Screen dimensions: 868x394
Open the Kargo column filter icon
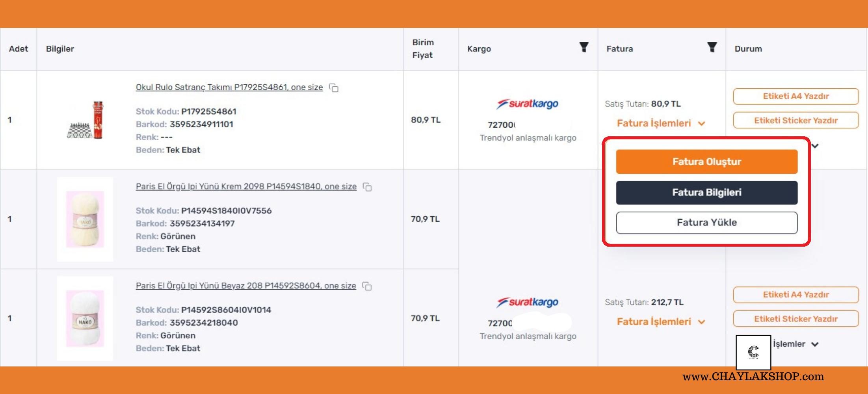click(x=584, y=47)
